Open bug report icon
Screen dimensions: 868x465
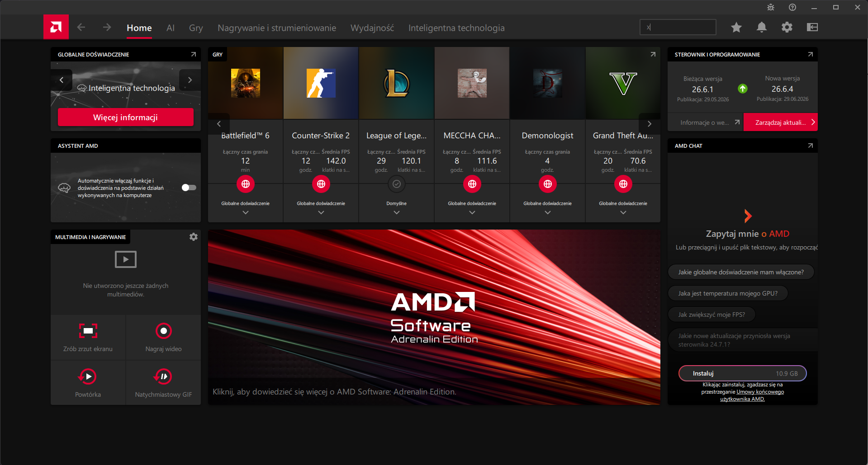coord(771,7)
